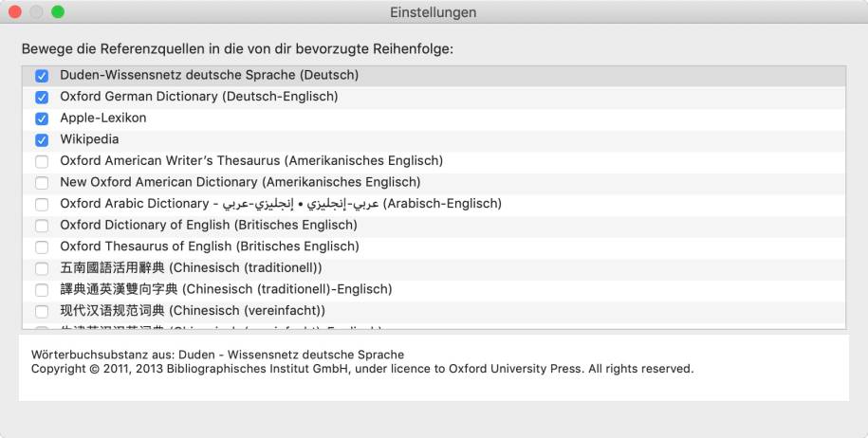868x438 pixels.
Task: Select the Wikipedia row label
Action: 89,139
